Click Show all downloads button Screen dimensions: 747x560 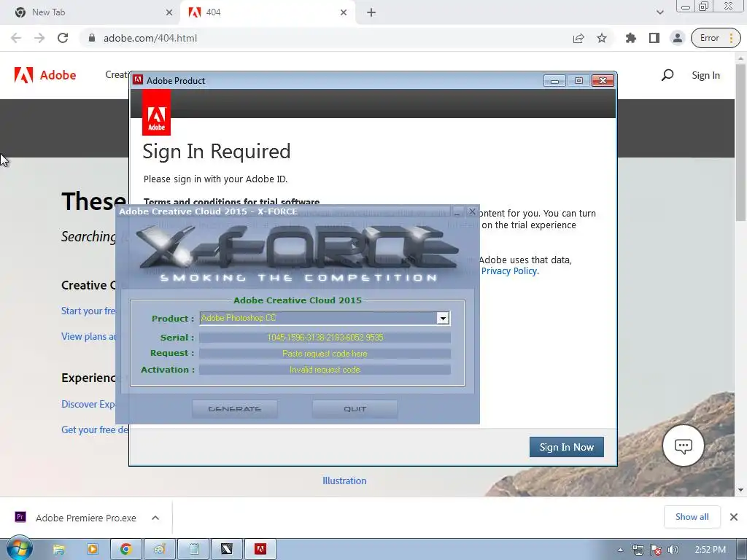click(x=692, y=517)
